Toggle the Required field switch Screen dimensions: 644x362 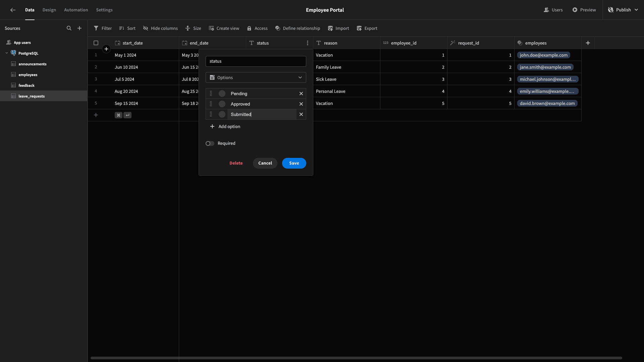click(x=210, y=143)
